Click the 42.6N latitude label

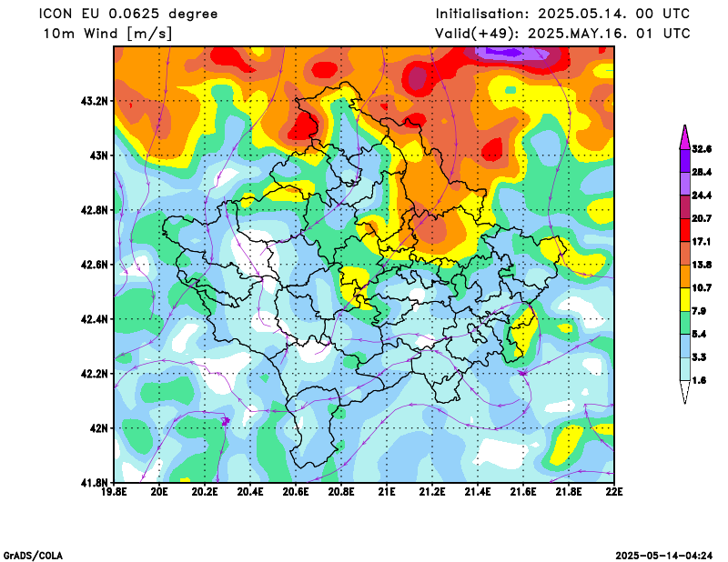click(x=95, y=265)
